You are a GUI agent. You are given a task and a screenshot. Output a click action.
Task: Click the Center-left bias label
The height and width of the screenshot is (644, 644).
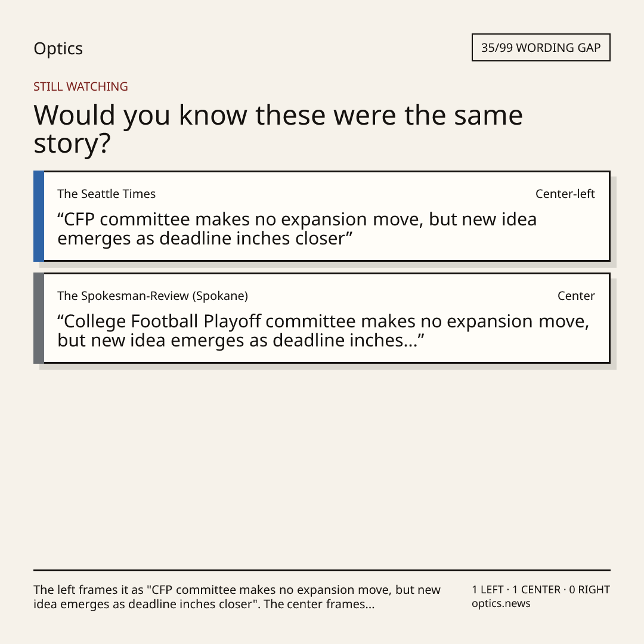pyautogui.click(x=565, y=194)
